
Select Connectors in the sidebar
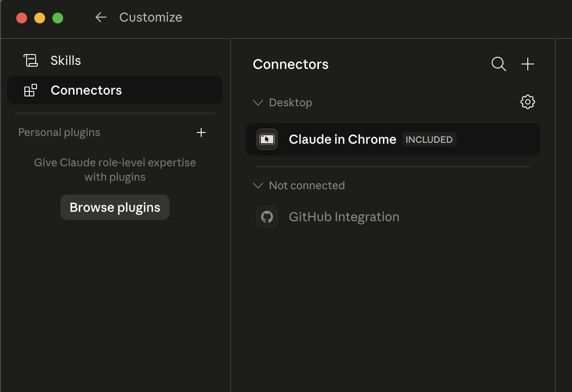(115, 90)
